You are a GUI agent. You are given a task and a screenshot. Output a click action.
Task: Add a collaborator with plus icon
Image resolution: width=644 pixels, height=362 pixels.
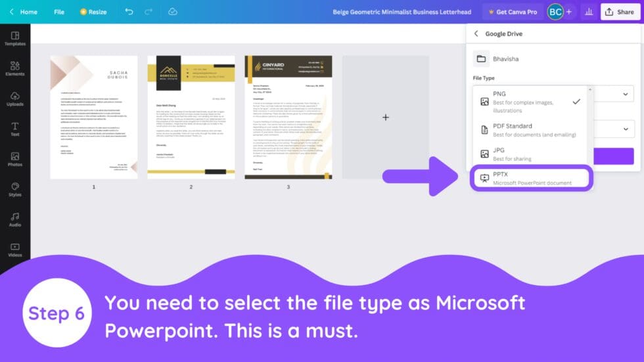(569, 12)
